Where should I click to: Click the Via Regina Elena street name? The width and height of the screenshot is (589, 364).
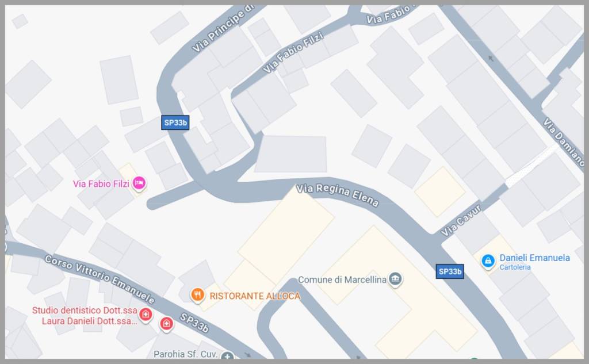coord(337,196)
